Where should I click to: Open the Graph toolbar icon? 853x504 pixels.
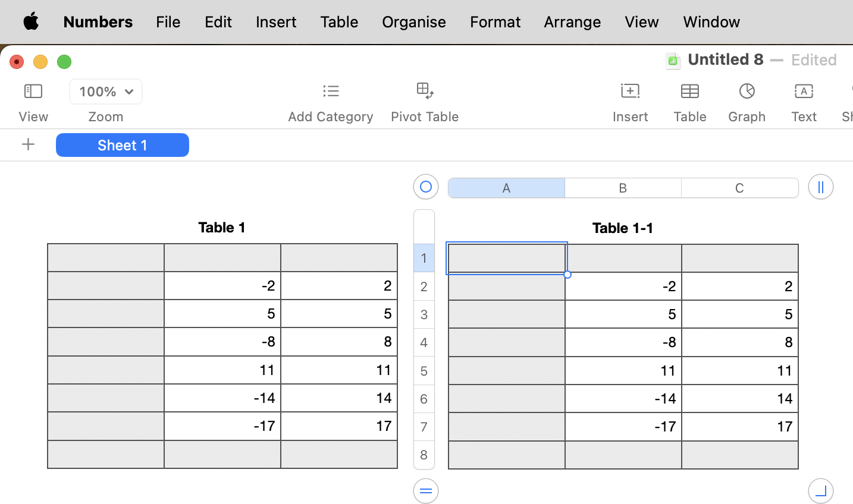[747, 91]
